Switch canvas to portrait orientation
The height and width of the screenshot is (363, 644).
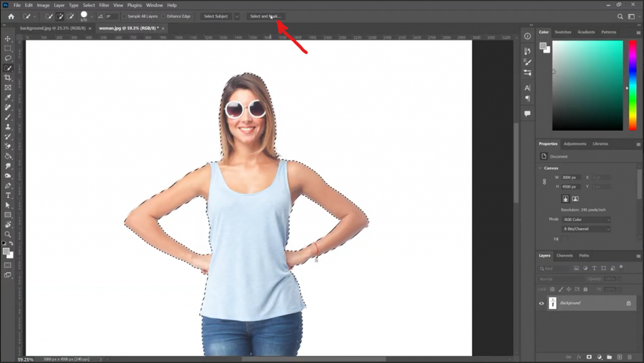pyautogui.click(x=565, y=199)
